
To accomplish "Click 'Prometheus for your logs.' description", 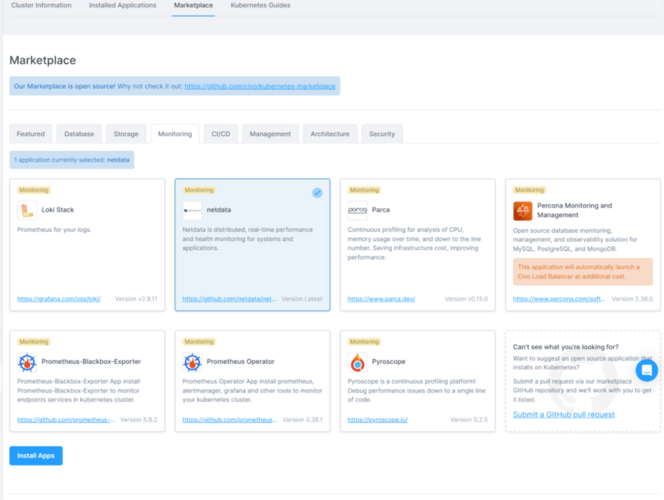I will tap(54, 230).
